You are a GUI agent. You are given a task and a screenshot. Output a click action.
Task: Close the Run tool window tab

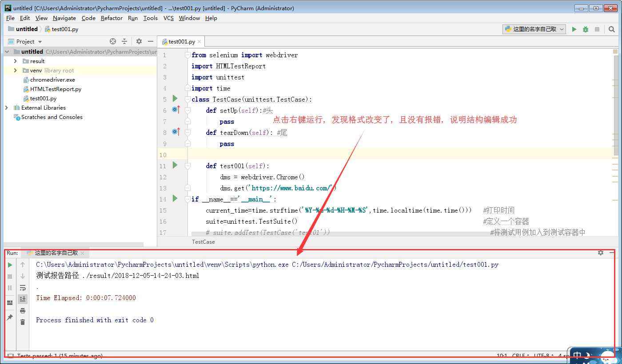click(83, 253)
